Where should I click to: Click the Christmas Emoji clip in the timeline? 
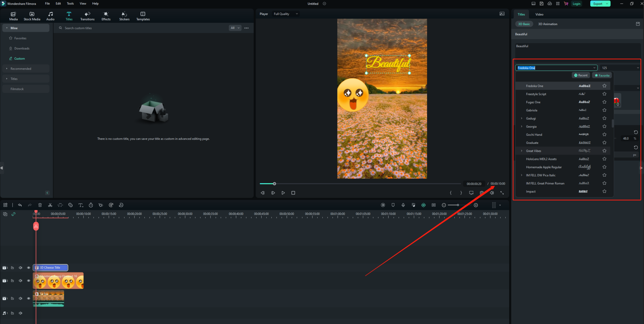(x=58, y=281)
